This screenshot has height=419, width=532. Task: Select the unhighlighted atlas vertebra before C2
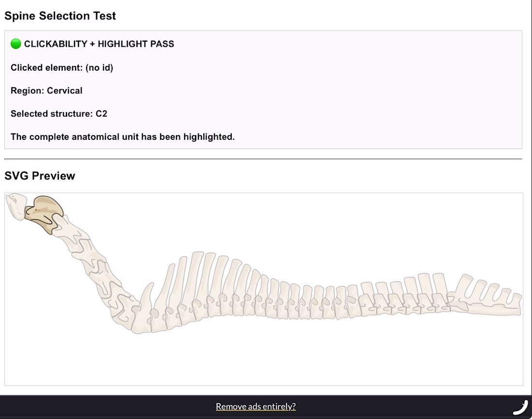coord(16,206)
